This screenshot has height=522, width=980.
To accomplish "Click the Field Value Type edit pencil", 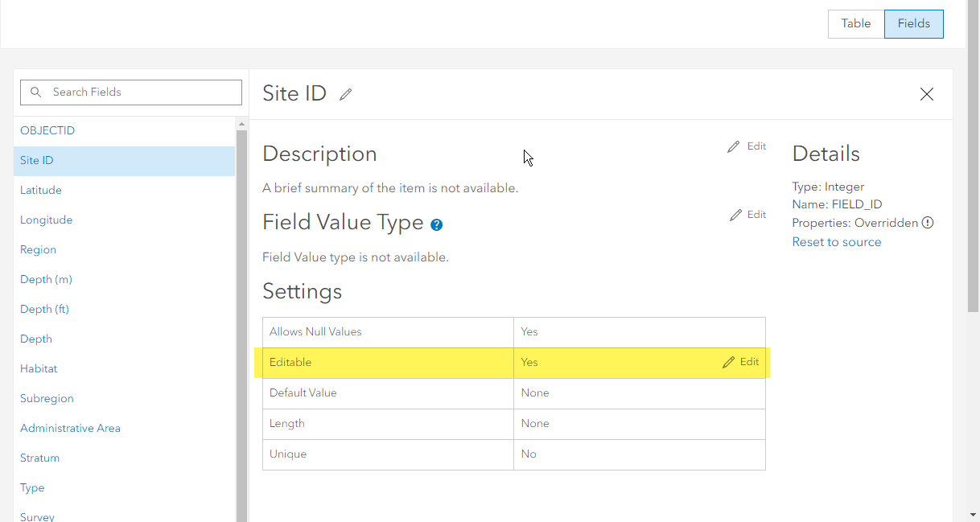I will 735,216.
